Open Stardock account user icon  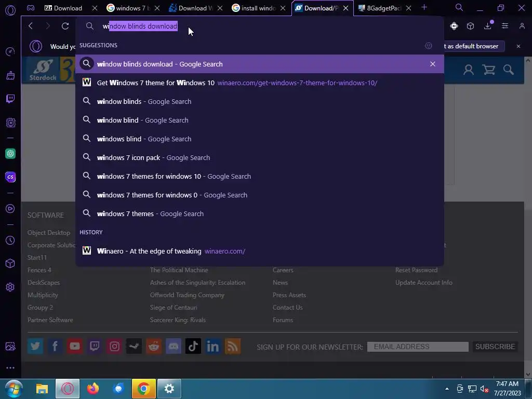point(469,70)
